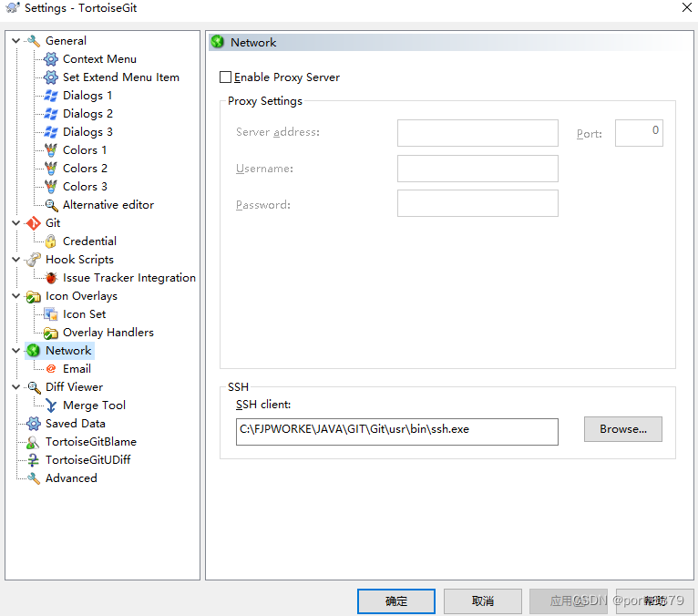Close the TortoiseGit Settings window
698x616 pixels.
[x=687, y=7]
